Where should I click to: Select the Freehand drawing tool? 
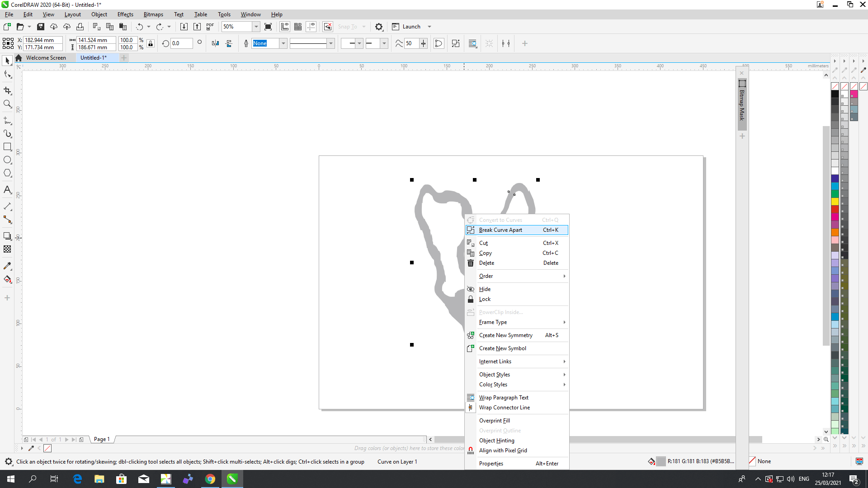coord(7,121)
